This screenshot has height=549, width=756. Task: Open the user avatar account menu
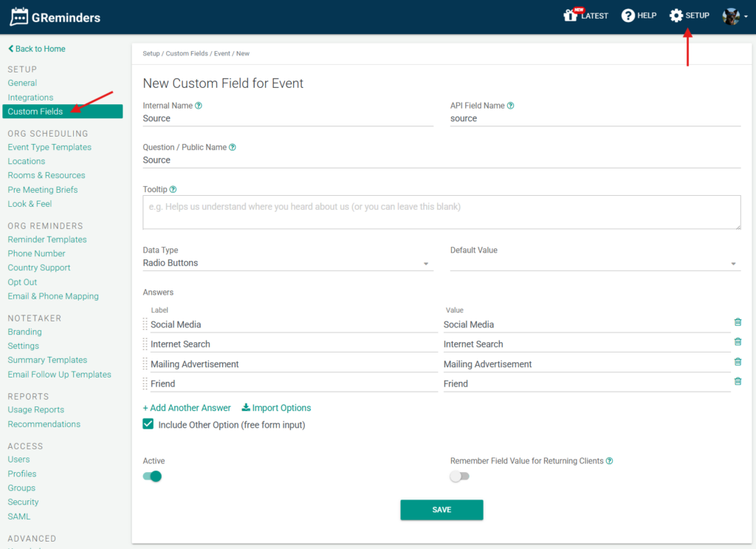[733, 16]
